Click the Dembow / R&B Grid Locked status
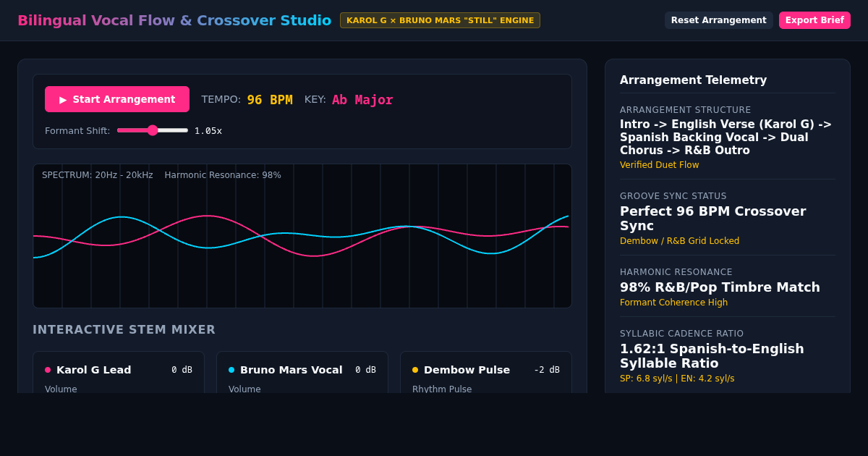 click(x=679, y=241)
